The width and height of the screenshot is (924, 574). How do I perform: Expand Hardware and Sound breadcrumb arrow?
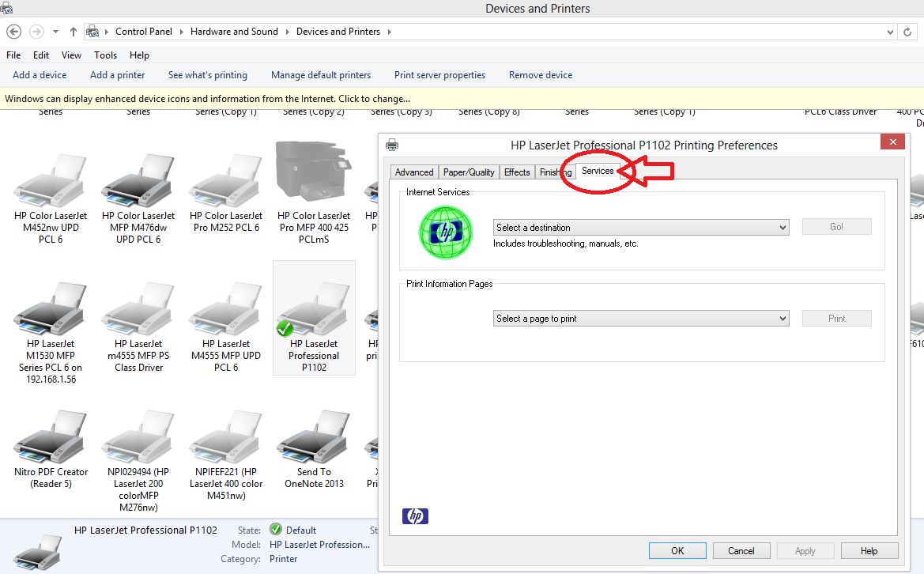point(287,32)
